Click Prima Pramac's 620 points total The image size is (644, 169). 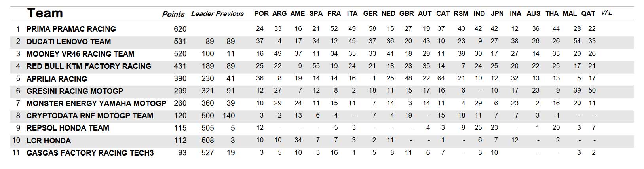tap(180, 29)
